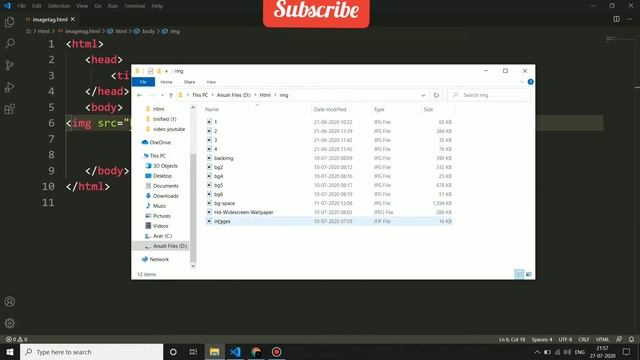Open the View ribbon tab in File Explorer
Image resolution: width=640 pixels, height=360 pixels.
(x=211, y=82)
